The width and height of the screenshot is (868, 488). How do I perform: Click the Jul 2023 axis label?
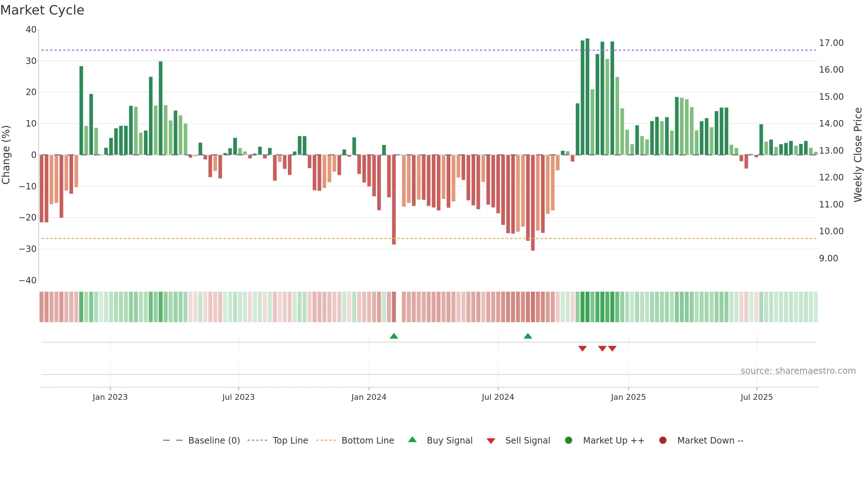pyautogui.click(x=238, y=397)
